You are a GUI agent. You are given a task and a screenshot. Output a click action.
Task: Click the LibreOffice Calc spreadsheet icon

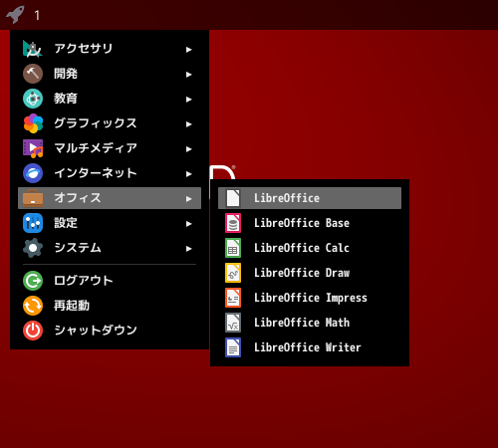(x=233, y=248)
